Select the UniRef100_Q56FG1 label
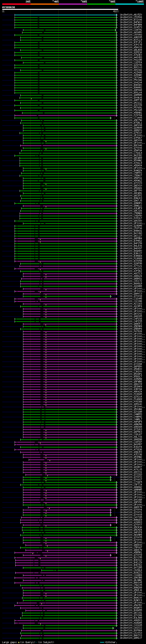146x644 pixels. click(x=131, y=178)
